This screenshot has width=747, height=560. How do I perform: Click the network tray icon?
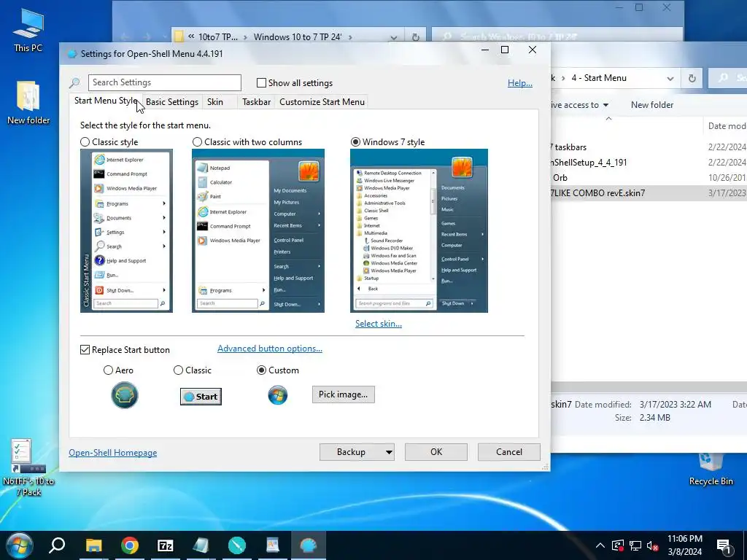click(635, 545)
